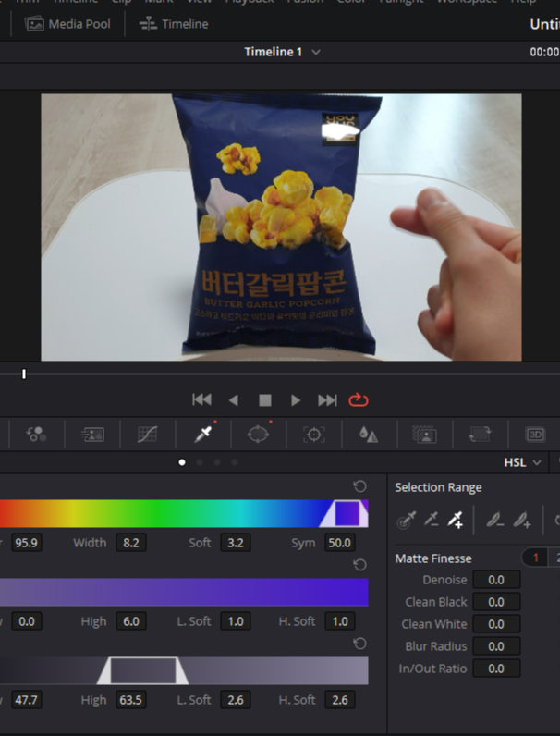560x736 pixels.
Task: Click the Selection Range heading
Action: [x=438, y=487]
